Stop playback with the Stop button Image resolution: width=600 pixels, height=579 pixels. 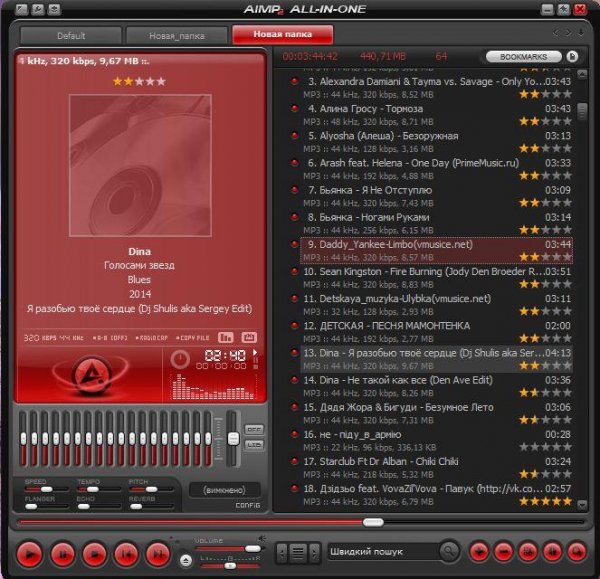click(x=94, y=553)
